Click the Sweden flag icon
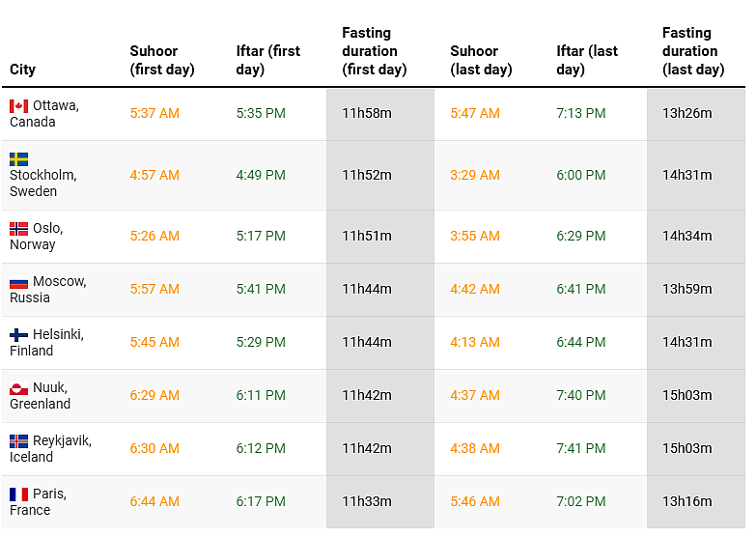 pos(19,159)
